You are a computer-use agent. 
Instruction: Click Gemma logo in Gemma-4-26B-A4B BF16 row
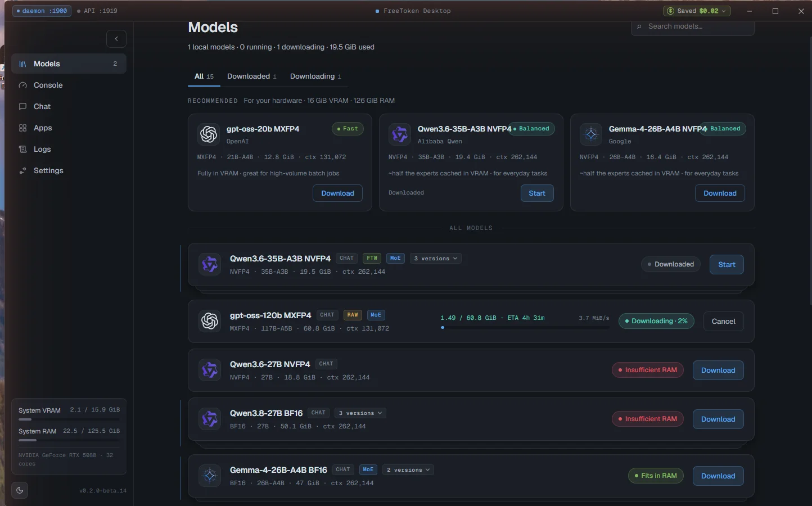210,476
